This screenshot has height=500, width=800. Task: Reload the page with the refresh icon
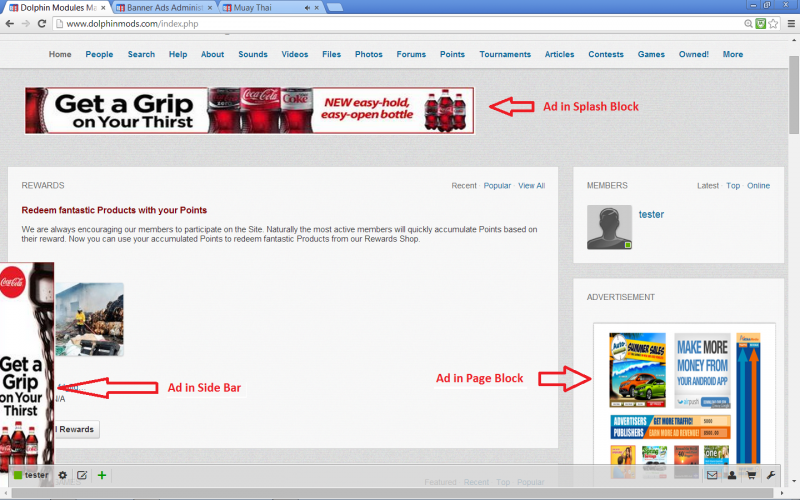coord(42,23)
